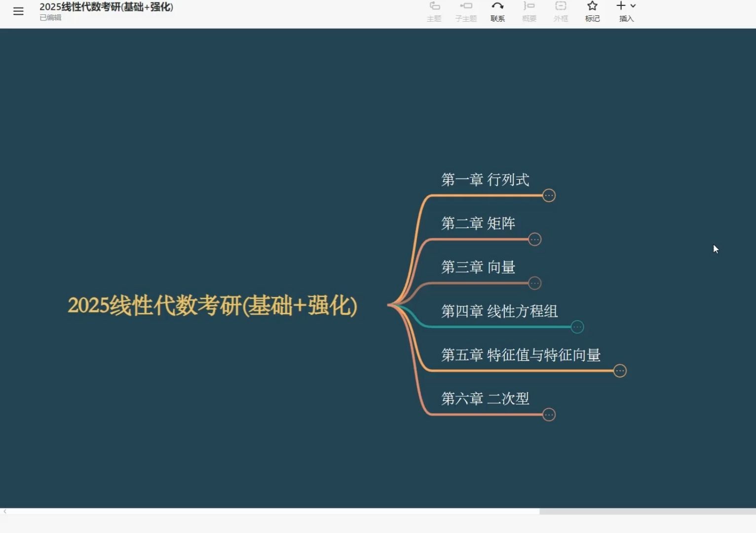Click the 插入 (Insert) plus icon

tap(621, 6)
